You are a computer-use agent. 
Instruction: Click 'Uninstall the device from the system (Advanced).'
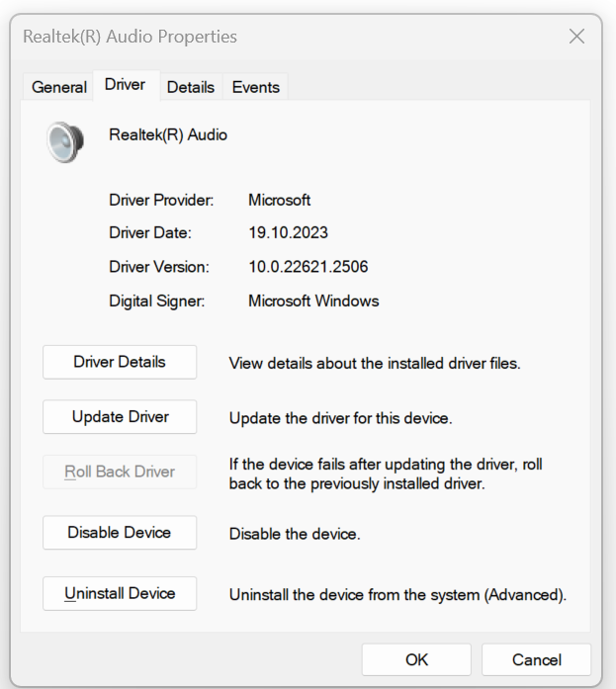tap(398, 595)
